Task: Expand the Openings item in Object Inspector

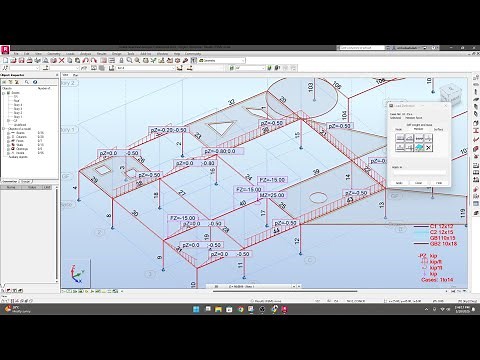Action: tap(9, 149)
